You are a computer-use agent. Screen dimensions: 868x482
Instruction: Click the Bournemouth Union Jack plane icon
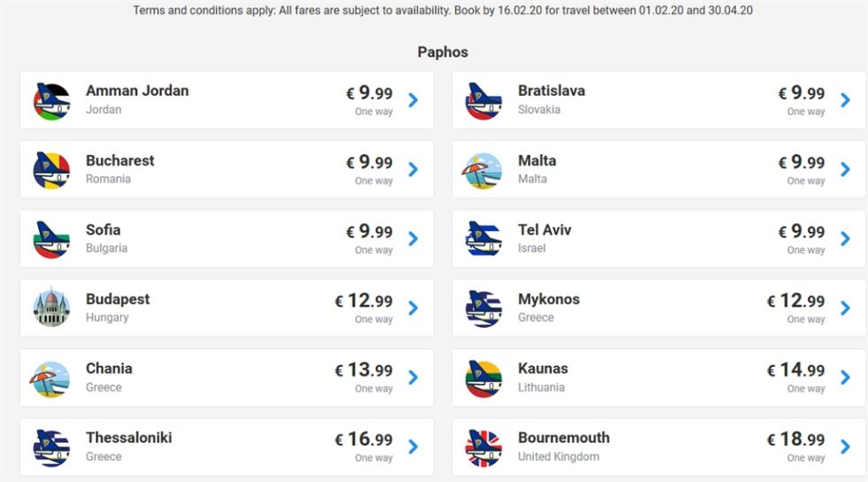484,447
